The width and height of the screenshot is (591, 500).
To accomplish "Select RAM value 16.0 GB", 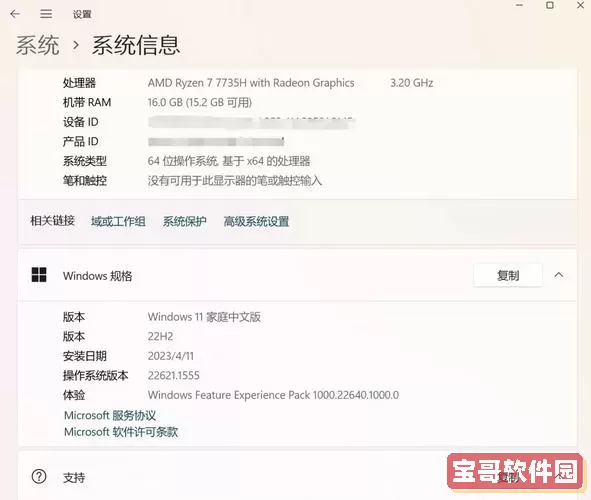I will (x=200, y=102).
